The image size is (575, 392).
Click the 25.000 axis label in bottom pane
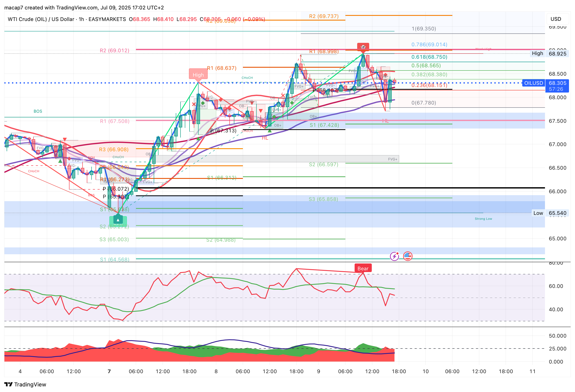click(x=557, y=349)
